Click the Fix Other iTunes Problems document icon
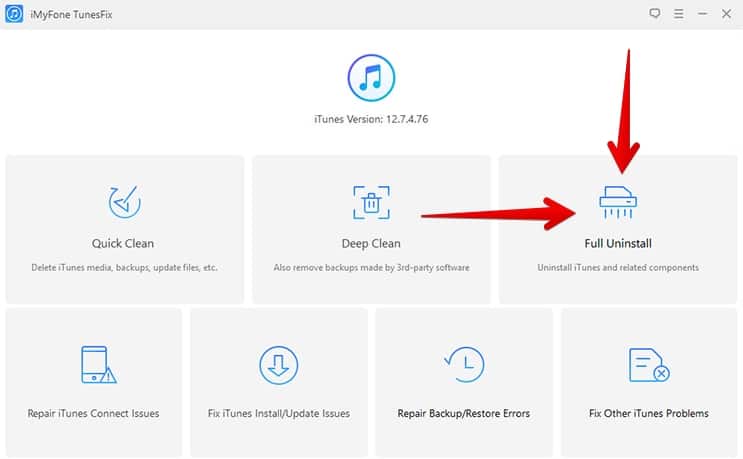Image resolution: width=743 pixels, height=459 pixels. click(x=649, y=365)
